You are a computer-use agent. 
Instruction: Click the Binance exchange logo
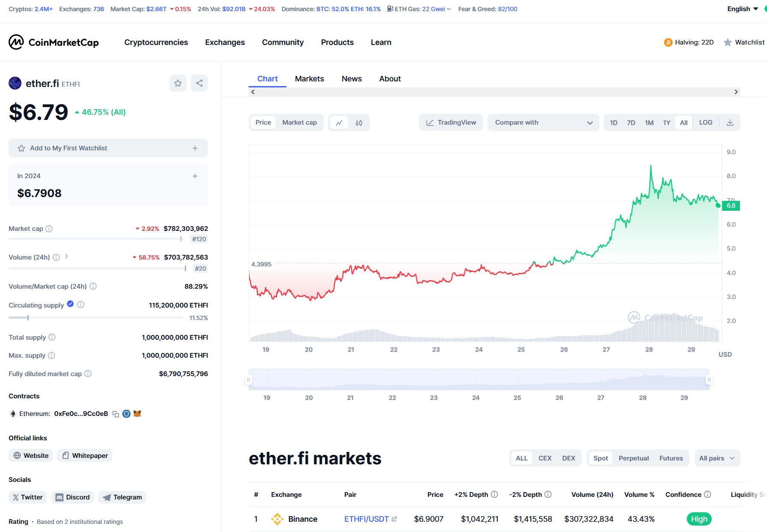click(x=277, y=519)
